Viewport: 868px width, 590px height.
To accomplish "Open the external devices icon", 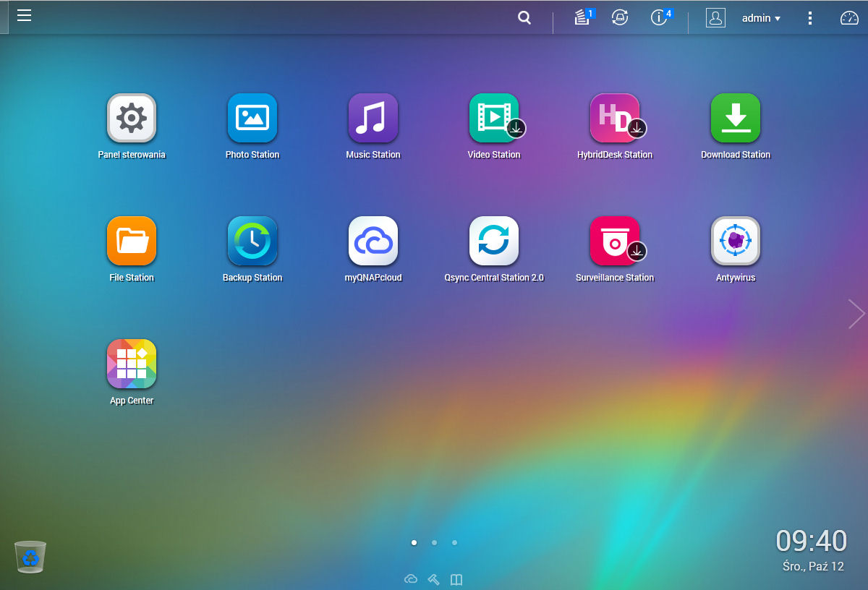I will point(620,18).
